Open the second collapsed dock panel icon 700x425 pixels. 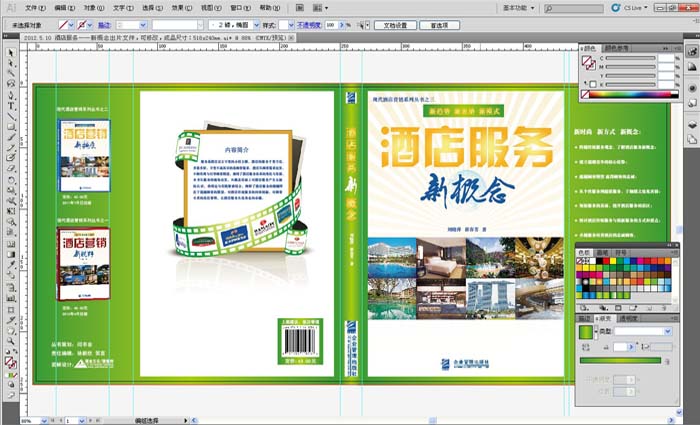(x=692, y=67)
